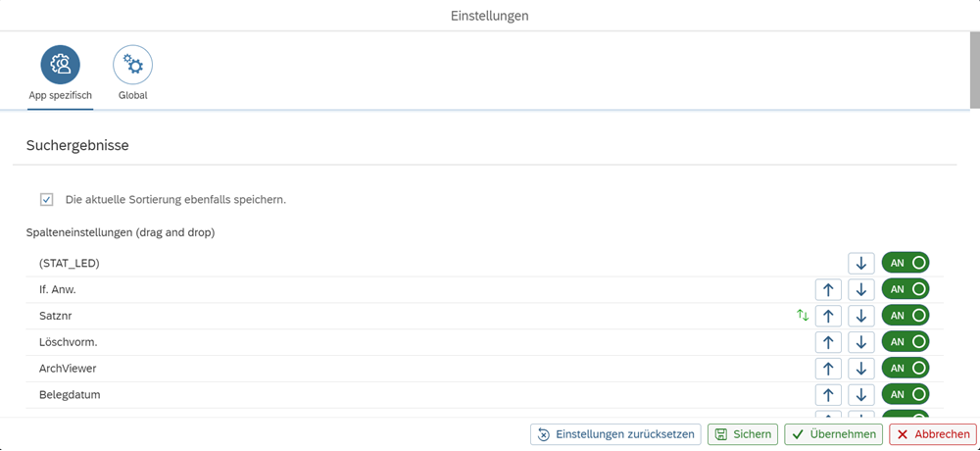Image resolution: width=980 pixels, height=451 pixels.
Task: Toggle 'Die aktuelle Sortierung ebenfalls speichern' checkbox
Action: click(46, 200)
